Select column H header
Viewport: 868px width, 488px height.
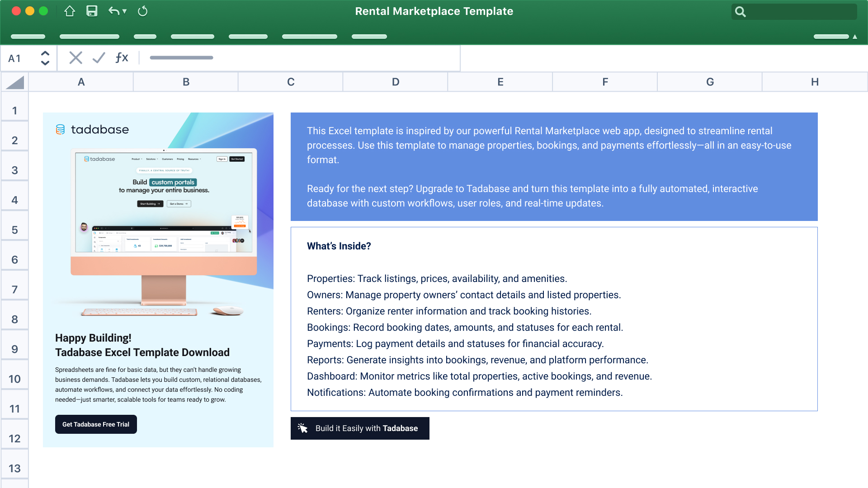click(x=815, y=82)
